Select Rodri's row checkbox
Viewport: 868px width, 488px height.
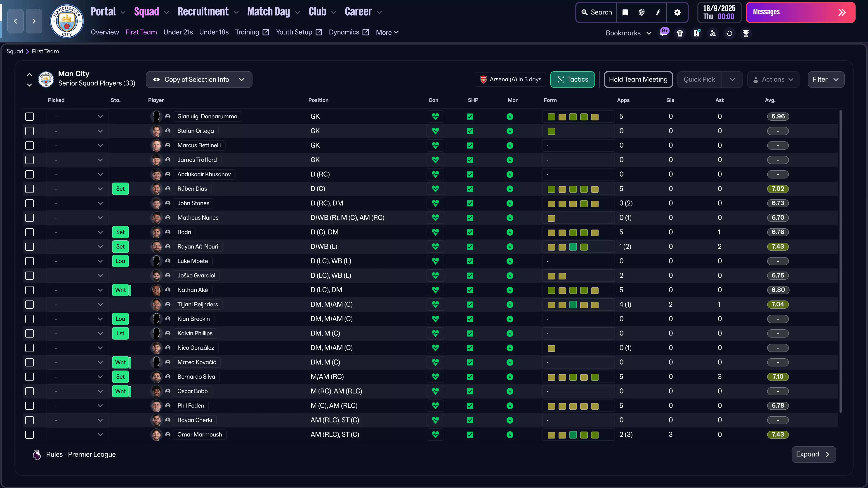tap(30, 232)
